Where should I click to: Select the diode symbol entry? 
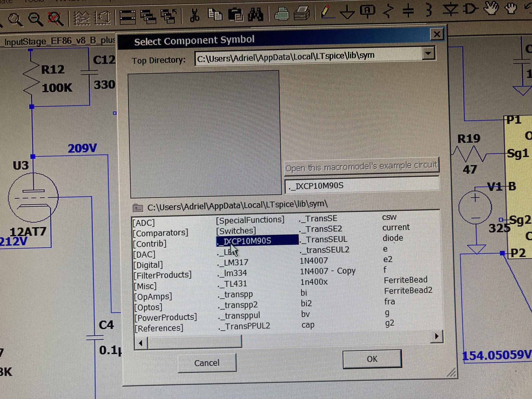(x=393, y=238)
